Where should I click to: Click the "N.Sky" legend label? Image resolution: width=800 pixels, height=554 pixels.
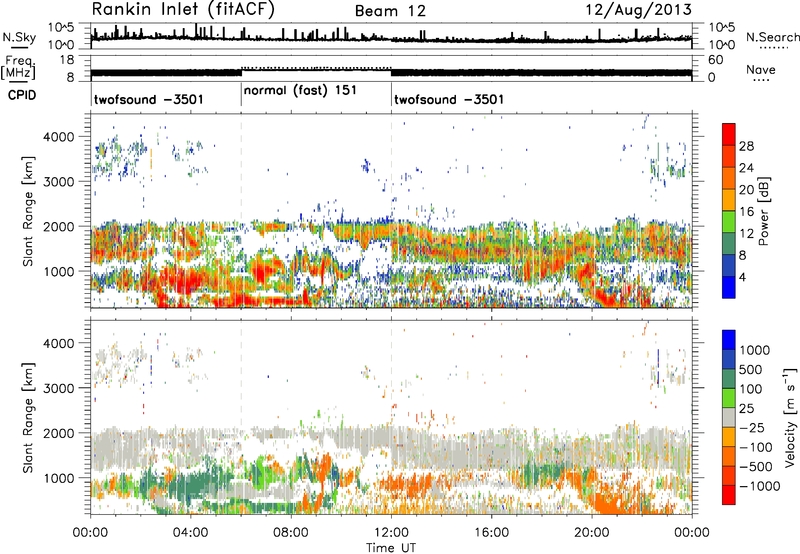click(x=19, y=37)
